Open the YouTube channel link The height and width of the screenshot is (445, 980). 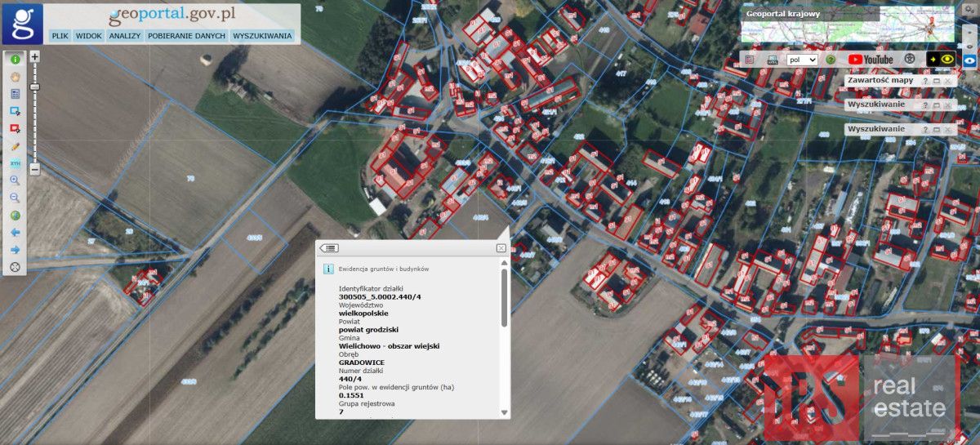[x=871, y=60]
